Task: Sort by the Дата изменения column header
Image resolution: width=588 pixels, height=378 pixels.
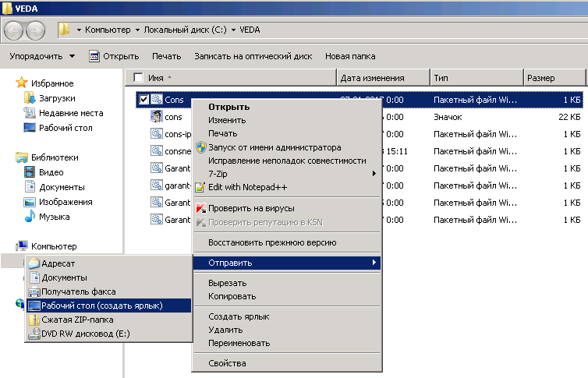Action: coord(372,78)
